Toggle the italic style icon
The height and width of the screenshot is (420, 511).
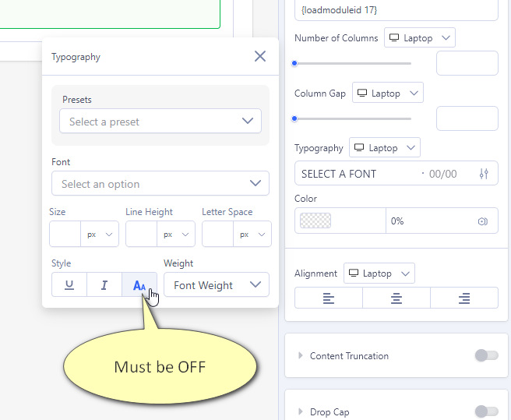pyautogui.click(x=104, y=285)
